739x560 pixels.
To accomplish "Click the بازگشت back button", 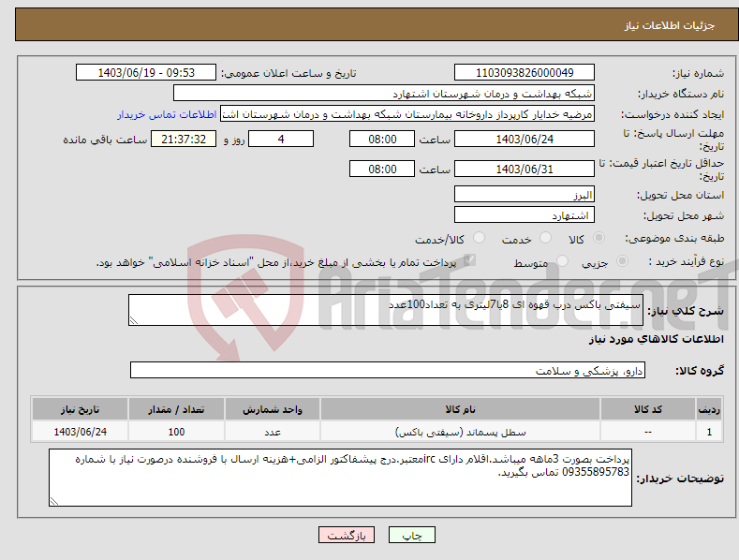I will pos(347,535).
